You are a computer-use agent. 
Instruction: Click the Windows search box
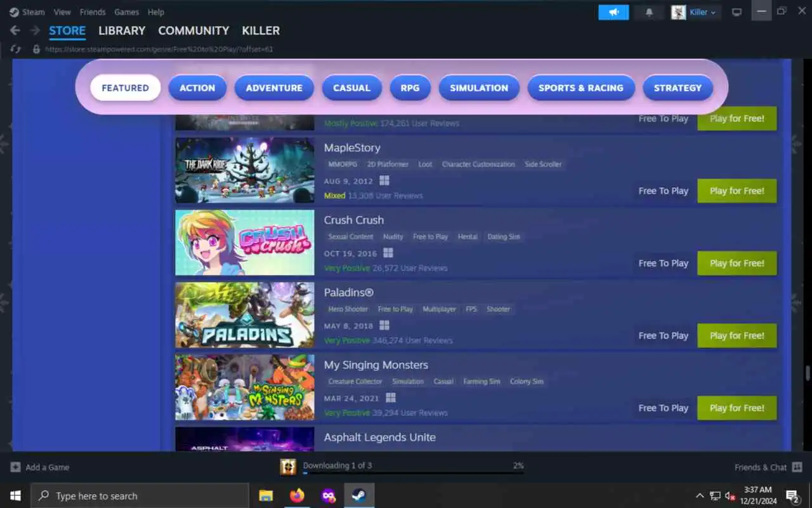point(140,496)
